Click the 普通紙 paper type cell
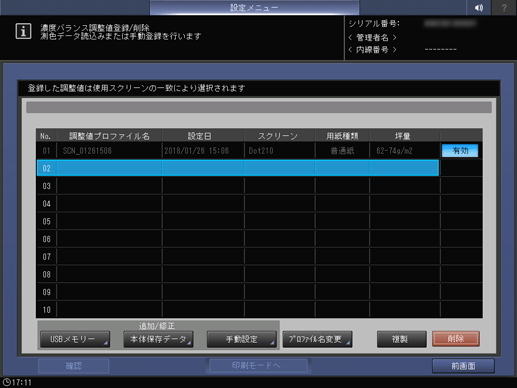Viewport: 517px width, 388px height. coord(342,151)
